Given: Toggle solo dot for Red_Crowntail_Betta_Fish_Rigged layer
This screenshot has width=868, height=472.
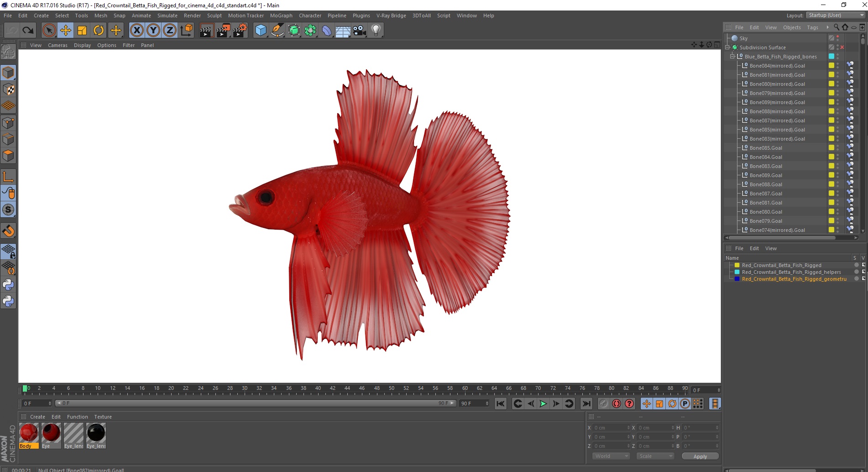Looking at the screenshot, I should coord(856,265).
